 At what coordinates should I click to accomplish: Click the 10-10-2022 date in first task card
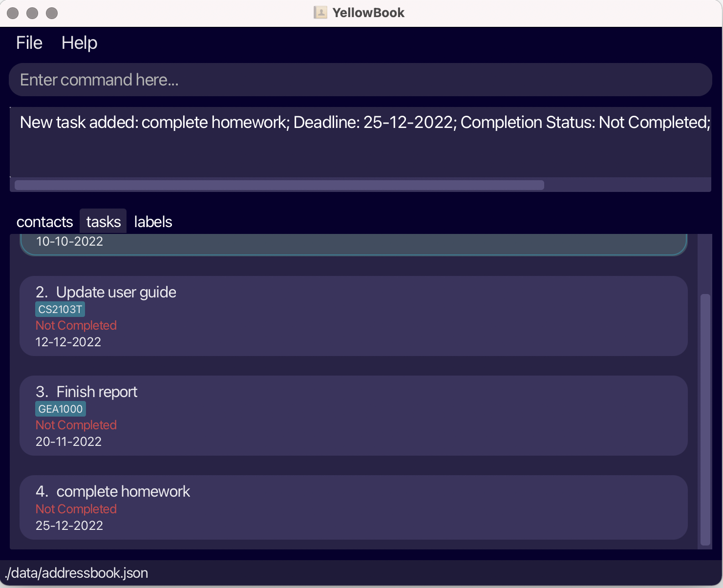click(69, 241)
